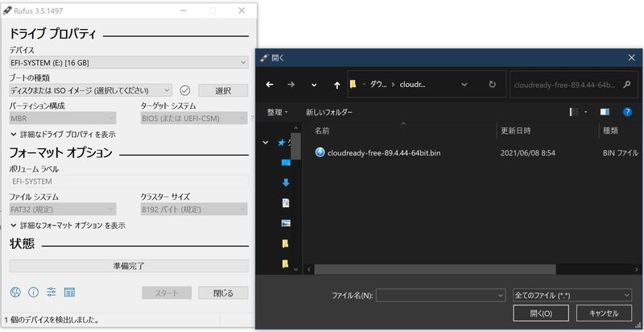Click the search magnifier icon

[x=626, y=85]
